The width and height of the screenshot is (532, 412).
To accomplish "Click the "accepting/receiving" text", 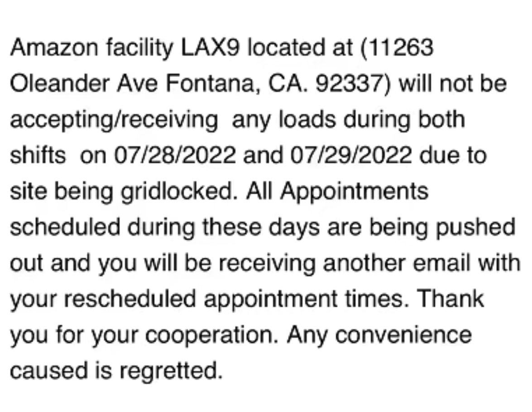I will tap(114, 120).
